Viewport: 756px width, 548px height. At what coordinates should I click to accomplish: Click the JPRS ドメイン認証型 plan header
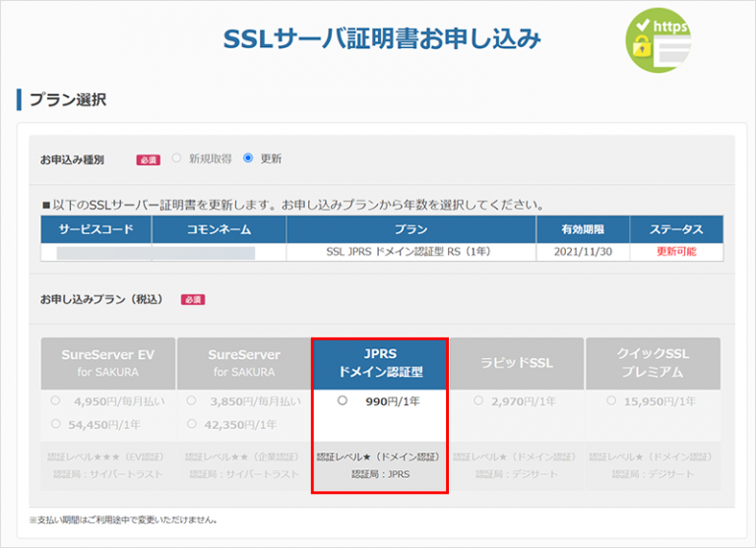(x=380, y=363)
